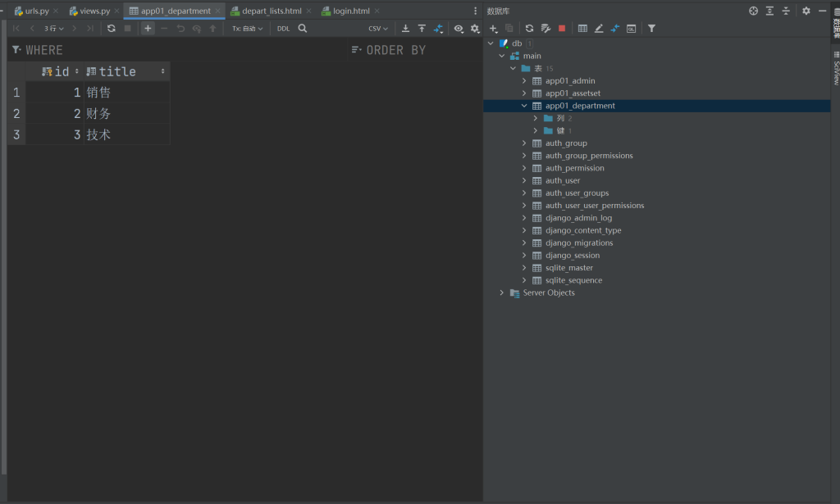Click the filter funnel icon in database toolbar
840x504 pixels.
[x=651, y=29]
